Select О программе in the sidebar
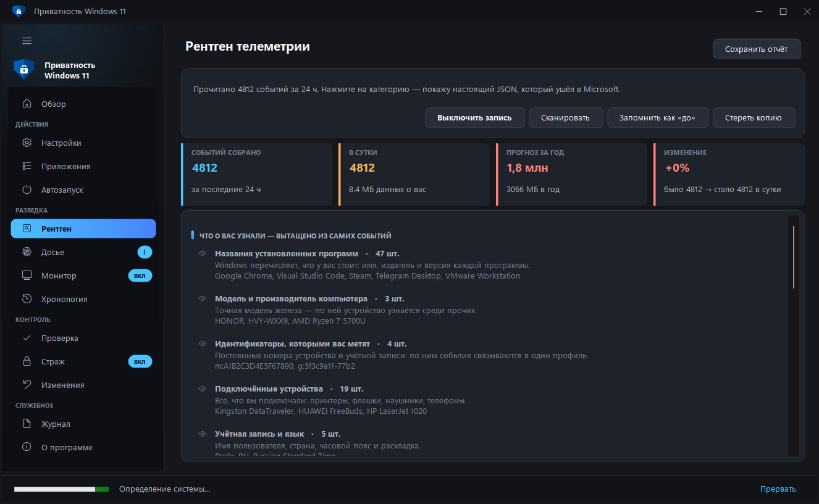Screen dimensions: 819x504 point(83,447)
